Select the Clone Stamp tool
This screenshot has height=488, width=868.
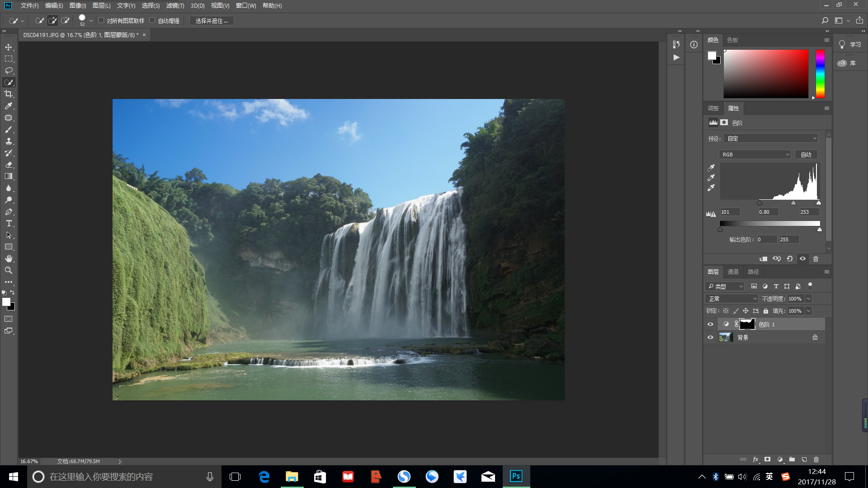tap(9, 141)
